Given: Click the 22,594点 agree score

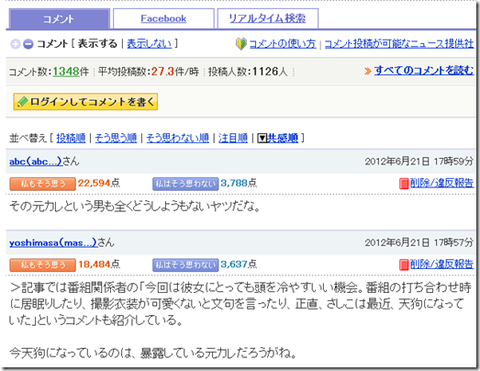Looking at the screenshot, I should pos(99,183).
